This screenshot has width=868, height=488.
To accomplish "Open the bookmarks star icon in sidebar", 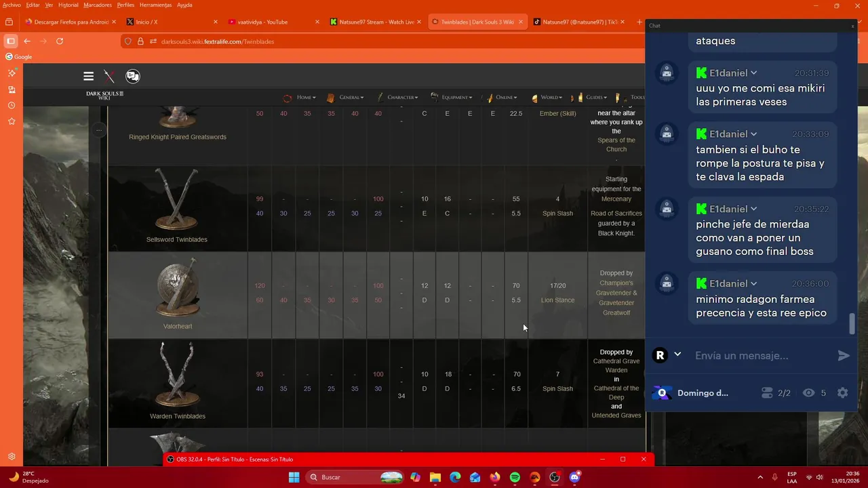I will pos(12,121).
